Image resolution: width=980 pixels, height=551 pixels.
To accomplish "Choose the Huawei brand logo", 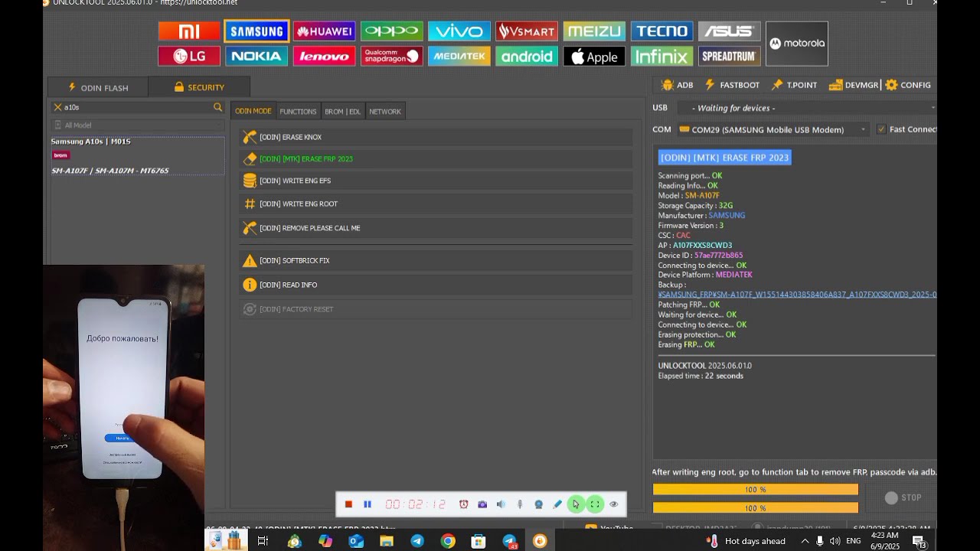I will pyautogui.click(x=324, y=31).
